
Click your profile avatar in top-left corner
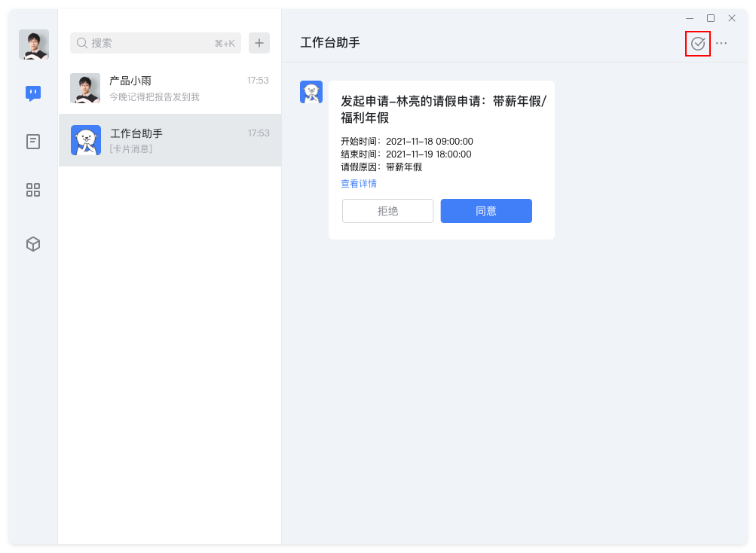[x=32, y=44]
